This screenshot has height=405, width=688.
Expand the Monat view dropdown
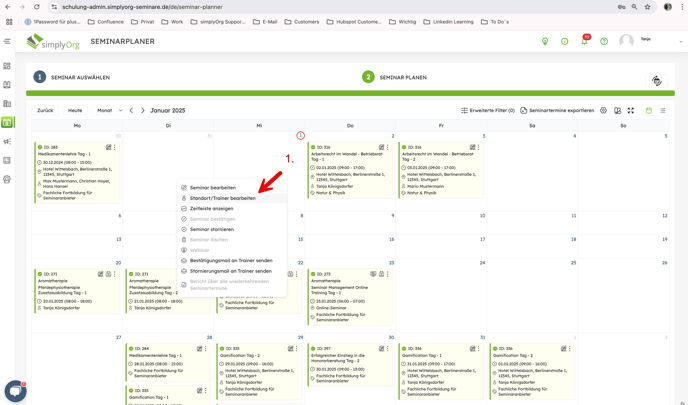pyautogui.click(x=109, y=111)
